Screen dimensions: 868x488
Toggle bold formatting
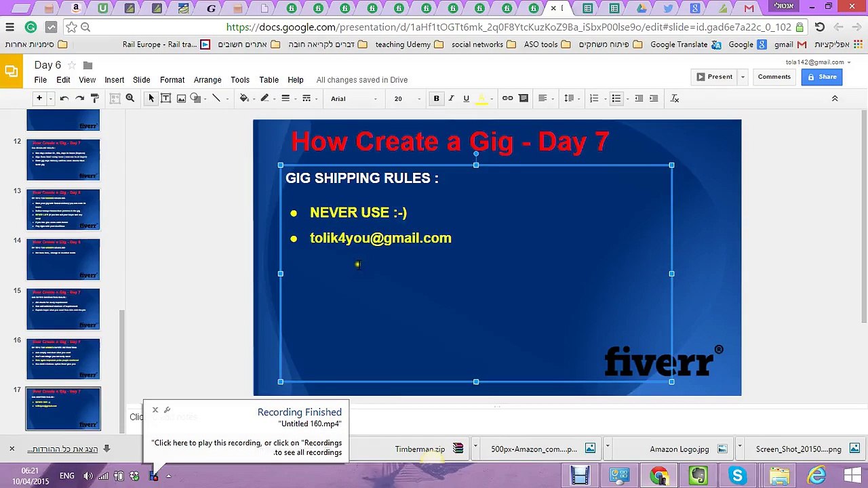437,98
